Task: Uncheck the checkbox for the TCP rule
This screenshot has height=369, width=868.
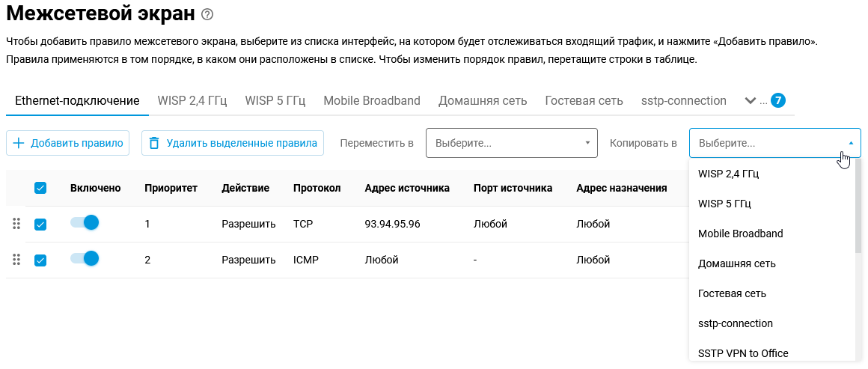Action: [40, 224]
